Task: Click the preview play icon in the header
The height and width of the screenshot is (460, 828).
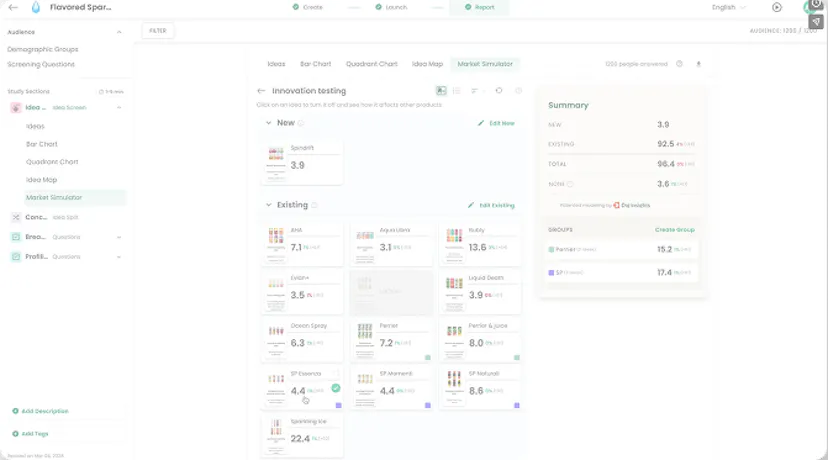Action: tap(777, 7)
